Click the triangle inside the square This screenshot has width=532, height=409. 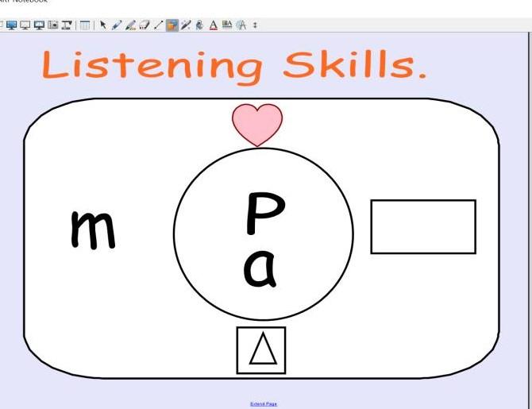pos(260,350)
